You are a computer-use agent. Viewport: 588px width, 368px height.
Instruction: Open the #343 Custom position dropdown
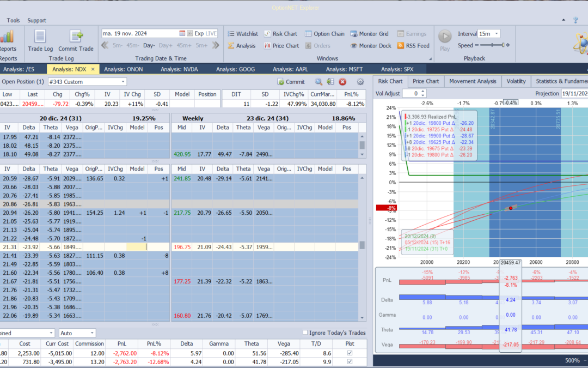pyautogui.click(x=123, y=82)
